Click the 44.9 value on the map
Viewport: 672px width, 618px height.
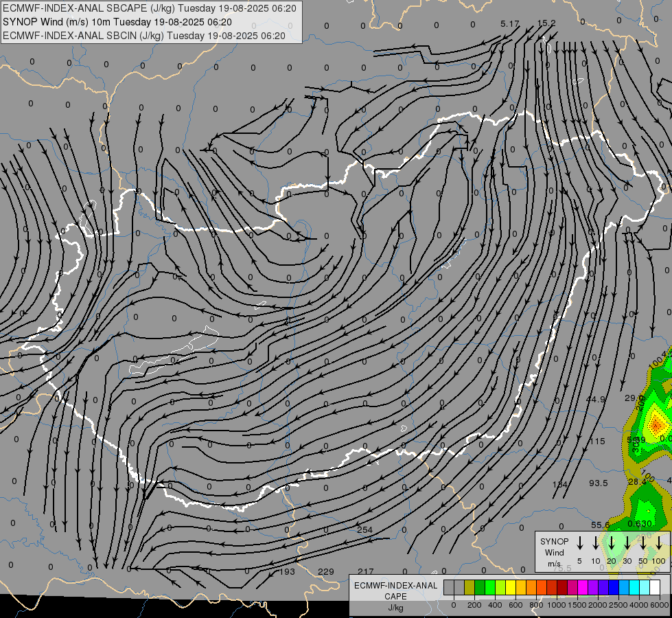(x=596, y=399)
